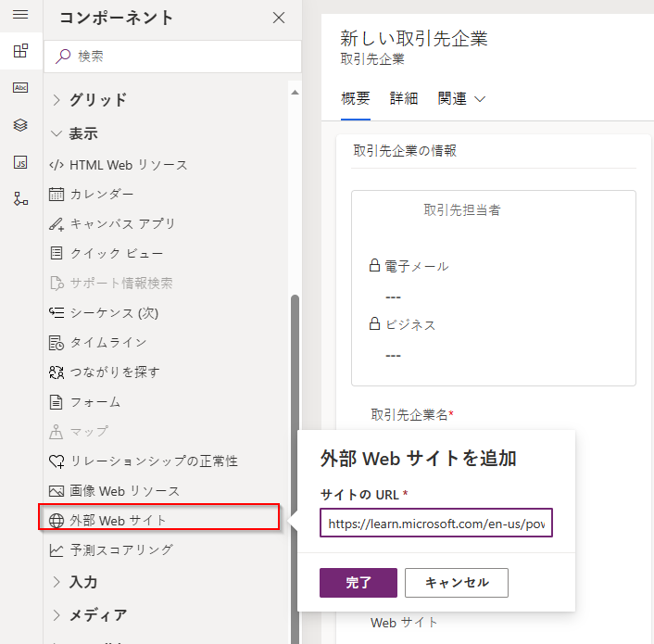
Task: Click the globe icon for external website
Action: [x=57, y=521]
